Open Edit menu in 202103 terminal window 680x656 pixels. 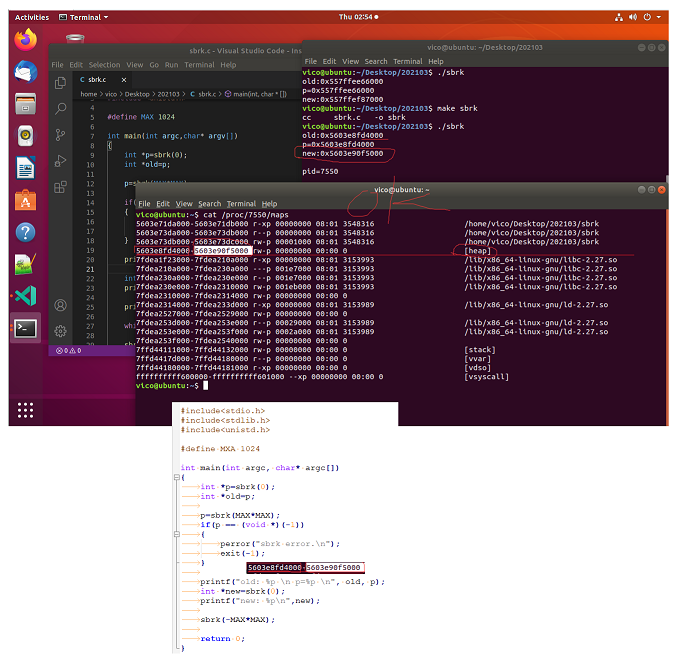329,62
